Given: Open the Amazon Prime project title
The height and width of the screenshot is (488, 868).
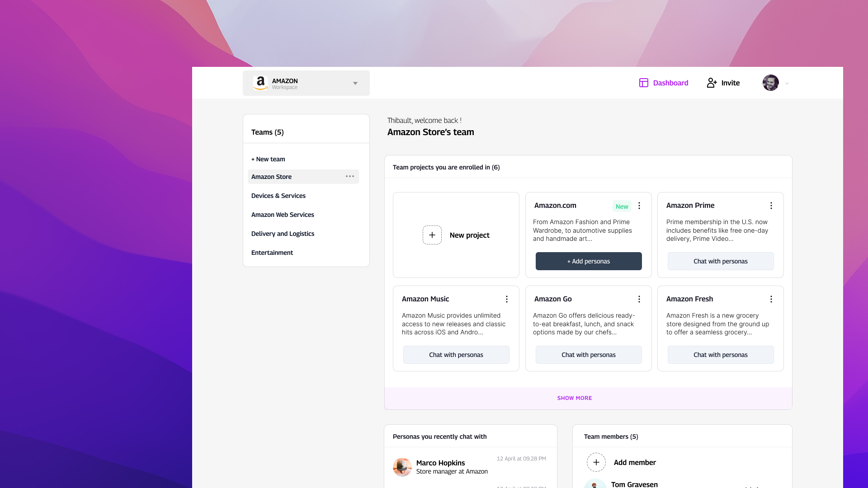Looking at the screenshot, I should coord(690,205).
